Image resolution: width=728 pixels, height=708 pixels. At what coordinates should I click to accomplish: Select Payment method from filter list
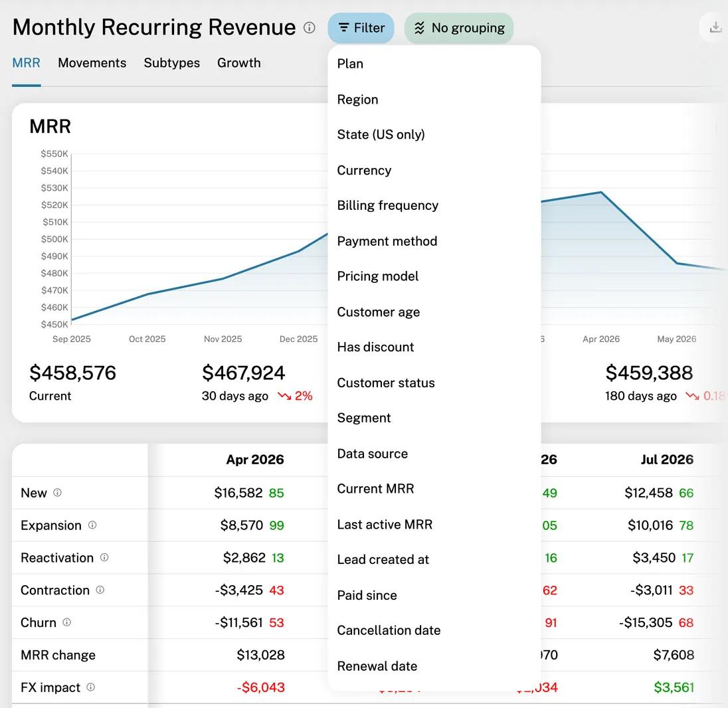(x=434, y=241)
